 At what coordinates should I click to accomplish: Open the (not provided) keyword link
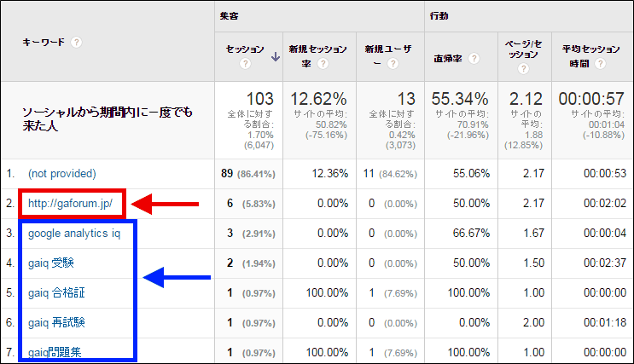(x=61, y=174)
